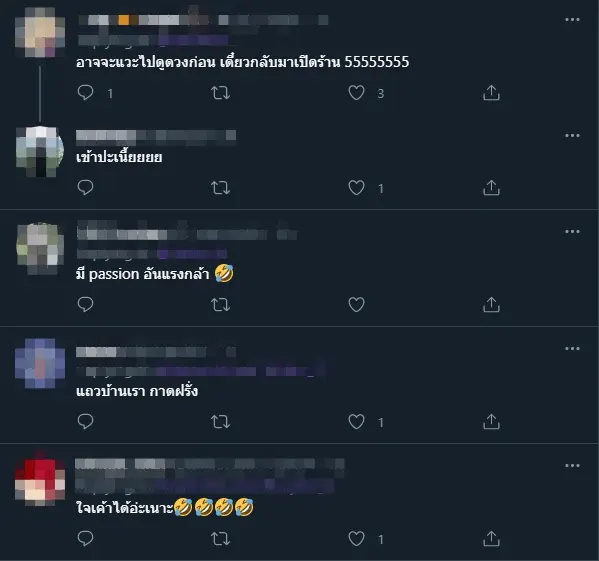Click blurred username above เข้าปะเนี้ยยยย reply
Viewport: 599px width, 561px height.
(156, 137)
